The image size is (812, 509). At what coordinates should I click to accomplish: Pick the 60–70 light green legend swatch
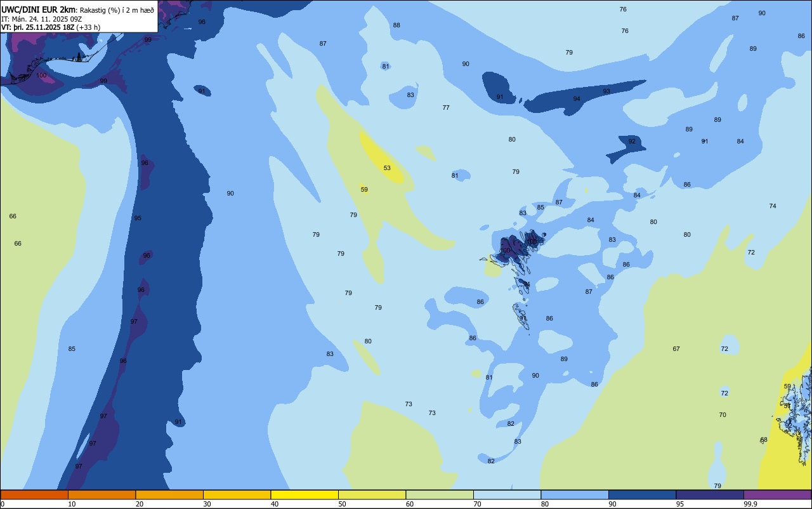pyautogui.click(x=440, y=494)
